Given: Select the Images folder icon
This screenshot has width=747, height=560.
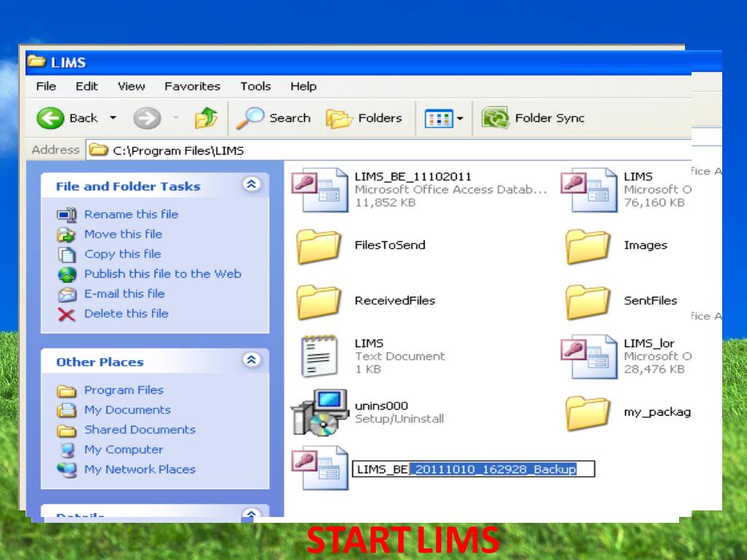Looking at the screenshot, I should [588, 246].
